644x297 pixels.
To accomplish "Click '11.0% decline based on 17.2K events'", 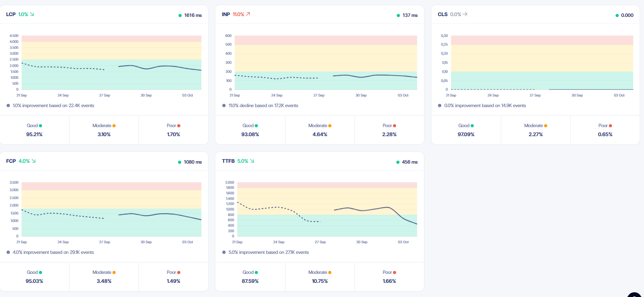I will pyautogui.click(x=263, y=106).
